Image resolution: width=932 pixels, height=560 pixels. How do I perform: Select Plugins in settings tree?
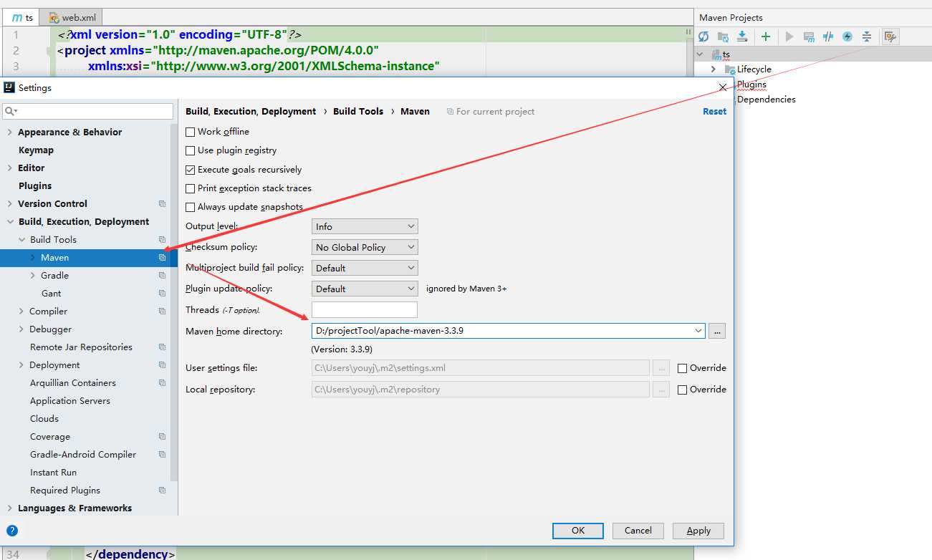[35, 186]
